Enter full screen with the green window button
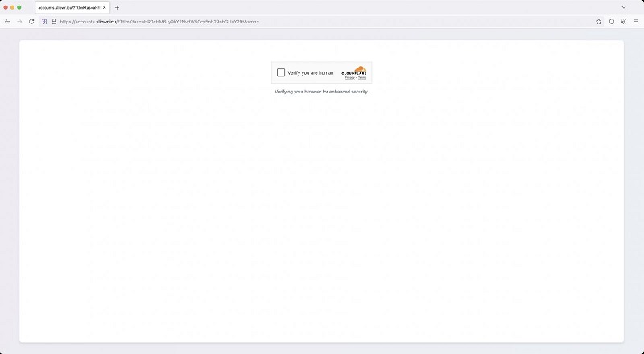The width and height of the screenshot is (644, 354). tap(19, 7)
